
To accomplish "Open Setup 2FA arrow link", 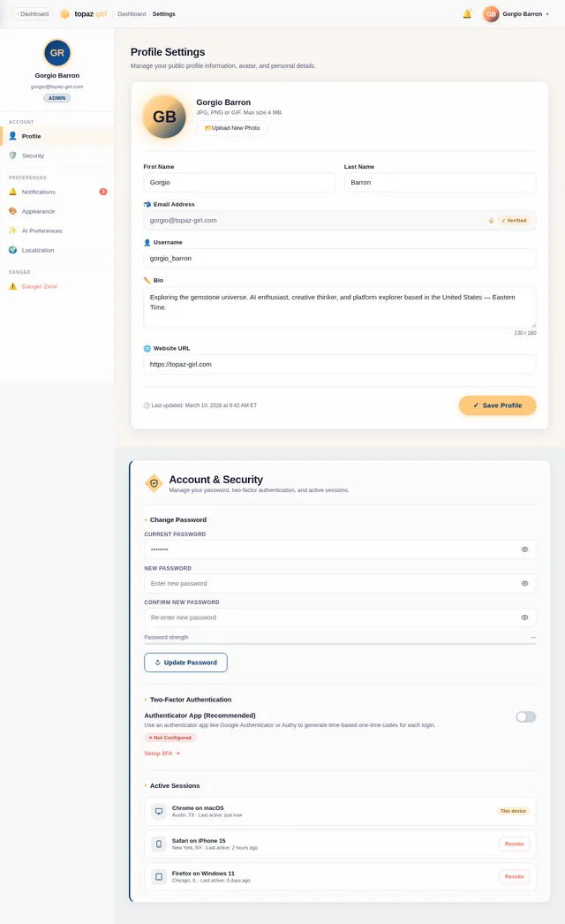I will [x=162, y=754].
